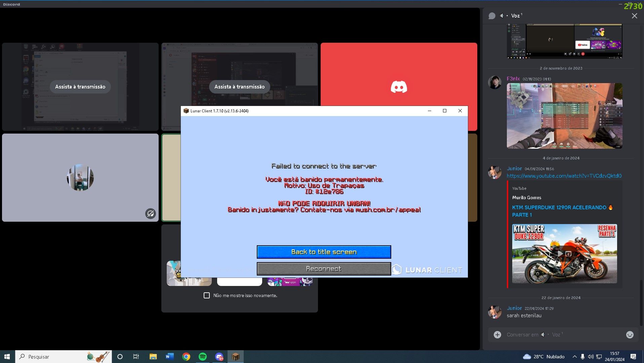Maximize the Lunar Client window
This screenshot has width=644, height=363.
click(444, 111)
